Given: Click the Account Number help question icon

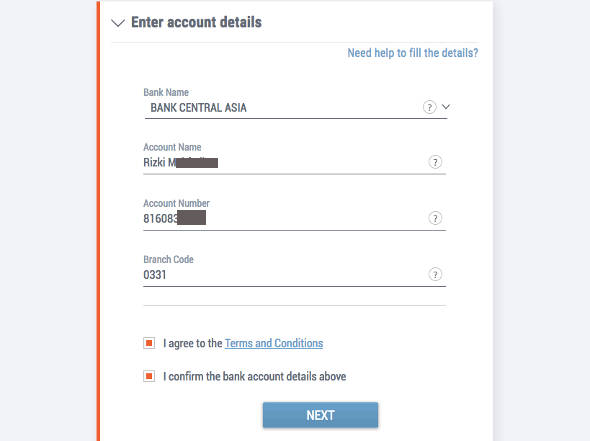Looking at the screenshot, I should [435, 218].
